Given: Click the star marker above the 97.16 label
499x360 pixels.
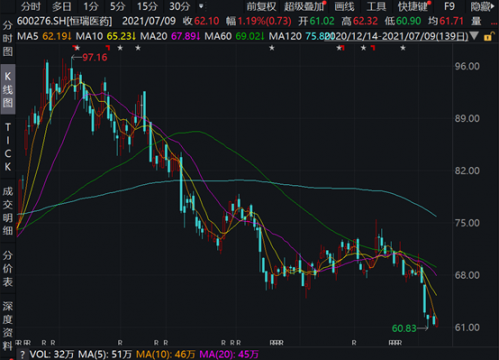Looking at the screenshot, I should click(x=77, y=48).
